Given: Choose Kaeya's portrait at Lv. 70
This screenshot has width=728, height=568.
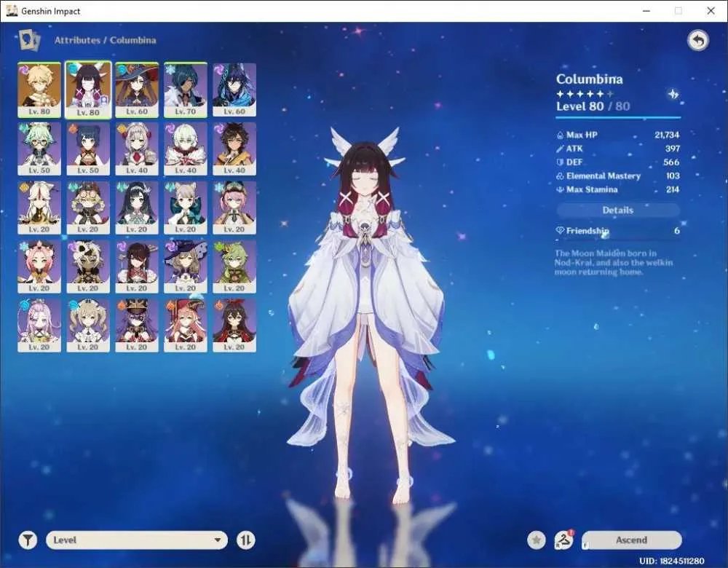Looking at the screenshot, I should point(186,90).
